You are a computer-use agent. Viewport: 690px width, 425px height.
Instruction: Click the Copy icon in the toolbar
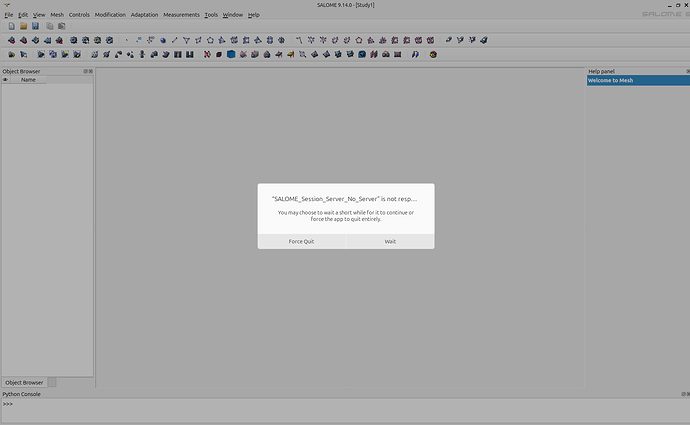50,26
